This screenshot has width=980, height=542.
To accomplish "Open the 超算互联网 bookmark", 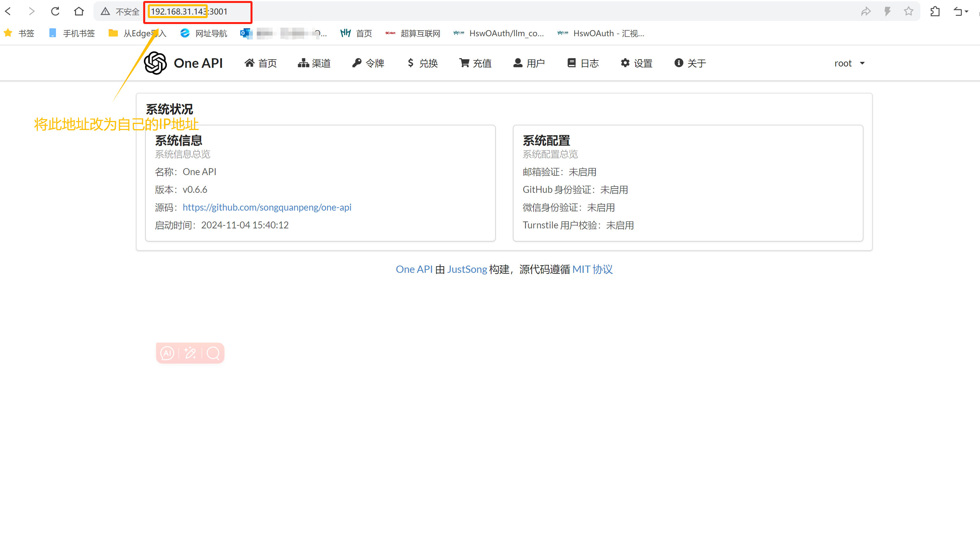I will point(413,33).
